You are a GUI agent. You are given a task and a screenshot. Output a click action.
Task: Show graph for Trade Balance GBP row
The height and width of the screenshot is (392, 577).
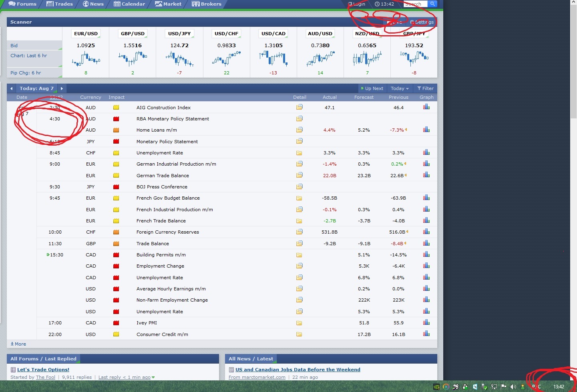pyautogui.click(x=426, y=243)
